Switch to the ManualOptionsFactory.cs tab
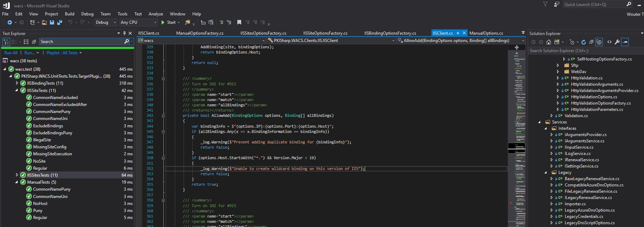The height and width of the screenshot is (227, 644). pos(200,33)
